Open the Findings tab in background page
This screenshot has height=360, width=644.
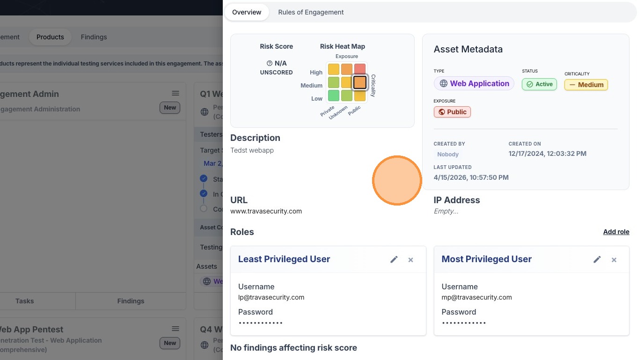[x=94, y=37]
